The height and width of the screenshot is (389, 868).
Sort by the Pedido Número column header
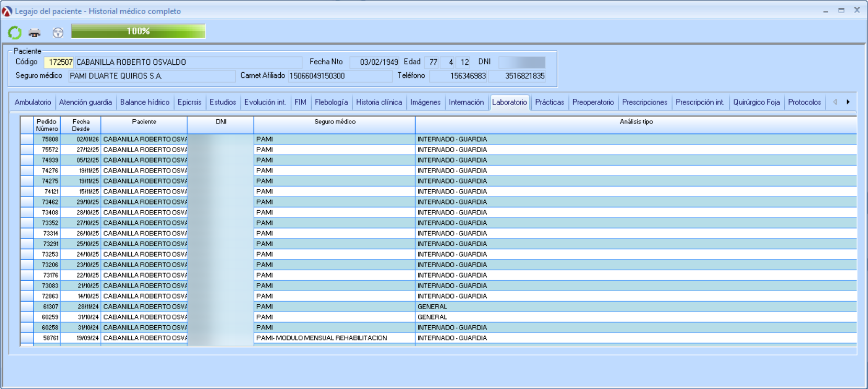(47, 125)
